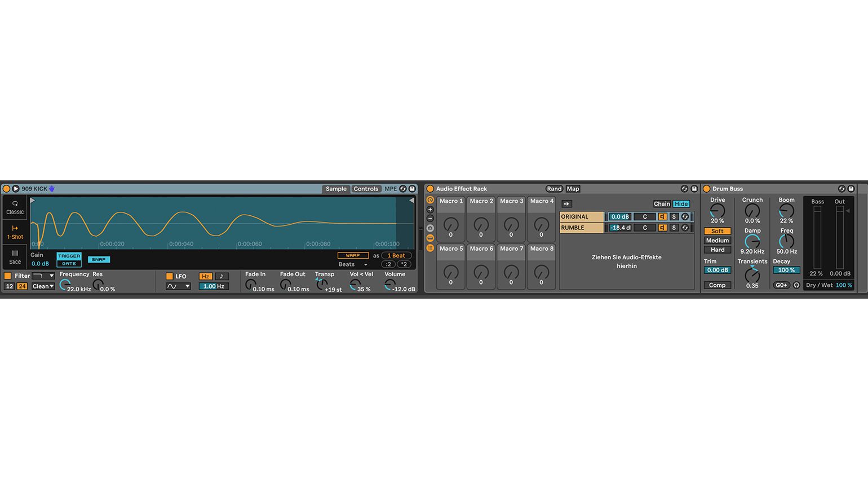
Task: Click the Simpler Volume knob
Action: (x=389, y=285)
